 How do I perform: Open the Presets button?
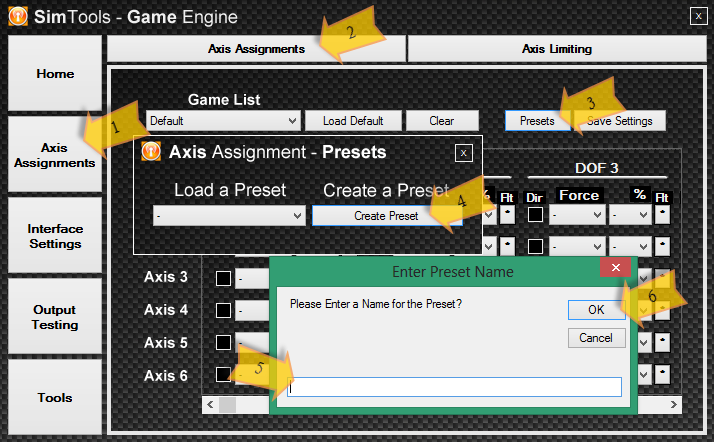point(537,121)
